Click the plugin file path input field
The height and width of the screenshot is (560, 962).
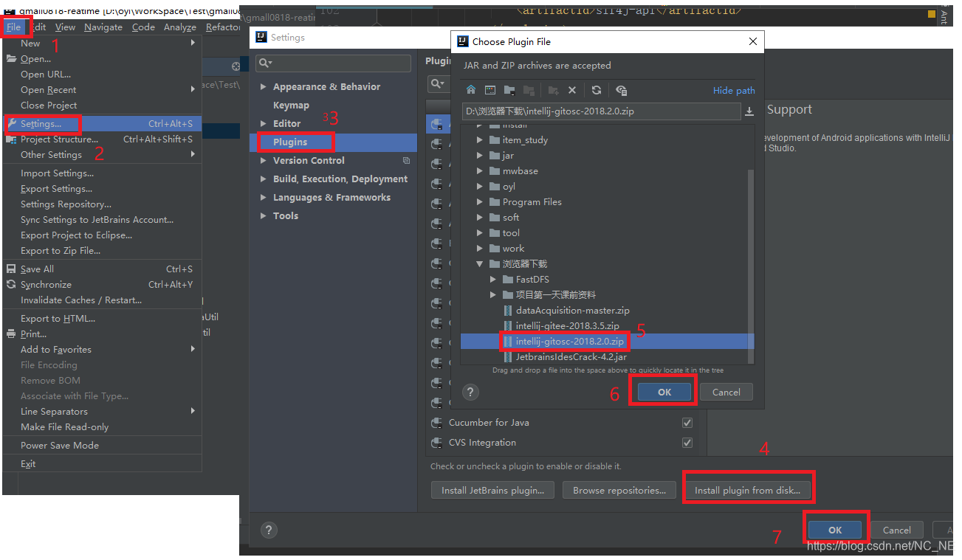[x=601, y=111]
